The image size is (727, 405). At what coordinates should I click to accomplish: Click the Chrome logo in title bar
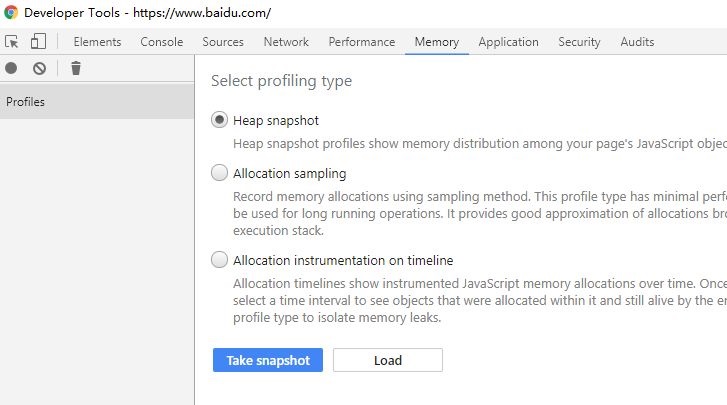coord(11,13)
